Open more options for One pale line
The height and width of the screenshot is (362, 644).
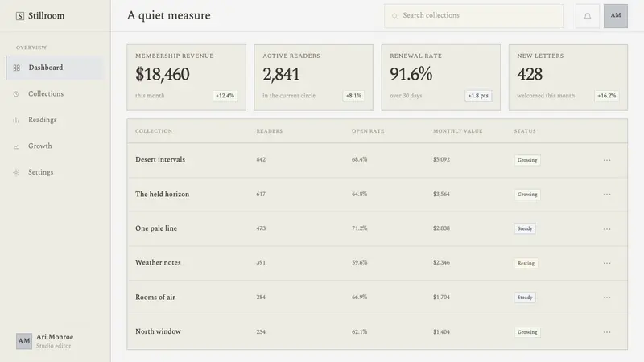tap(607, 228)
